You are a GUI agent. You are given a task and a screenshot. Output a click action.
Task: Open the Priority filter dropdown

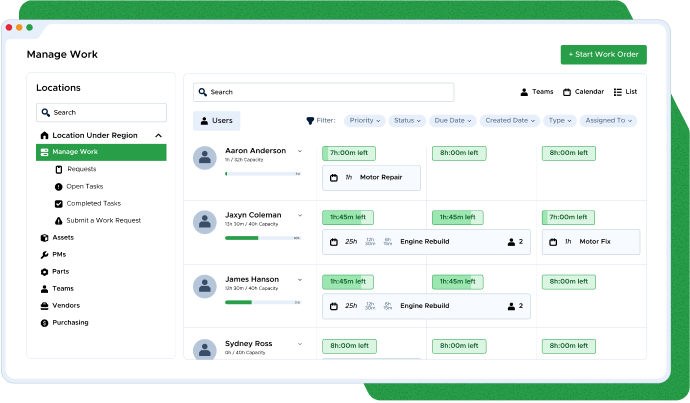(x=365, y=121)
